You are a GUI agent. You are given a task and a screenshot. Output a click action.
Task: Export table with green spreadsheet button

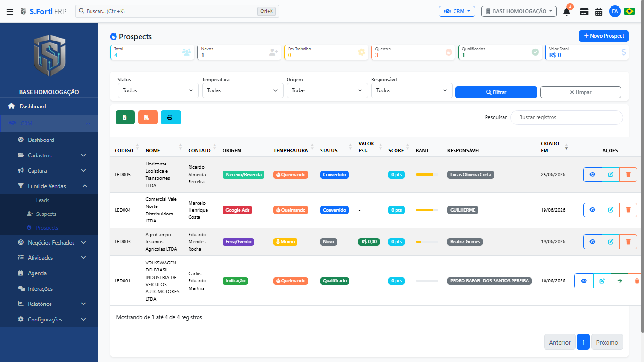pos(125,117)
